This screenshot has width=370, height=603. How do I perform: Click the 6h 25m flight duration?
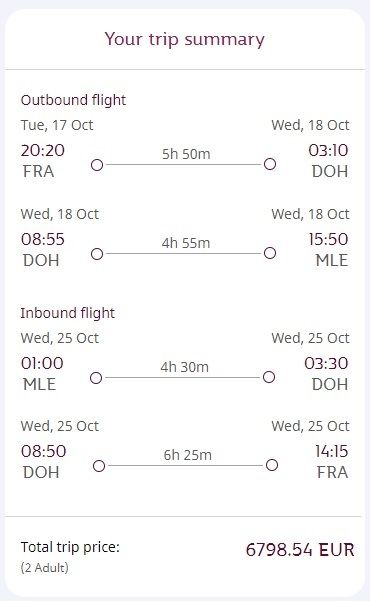[x=188, y=455]
